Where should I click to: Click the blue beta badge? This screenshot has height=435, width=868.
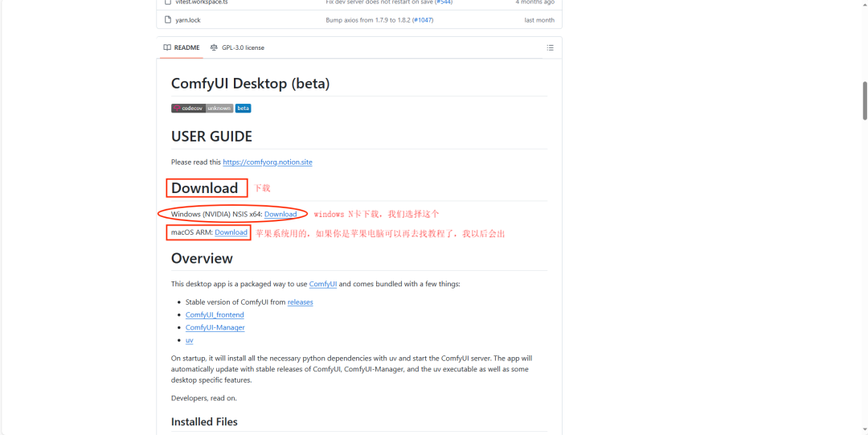point(243,108)
